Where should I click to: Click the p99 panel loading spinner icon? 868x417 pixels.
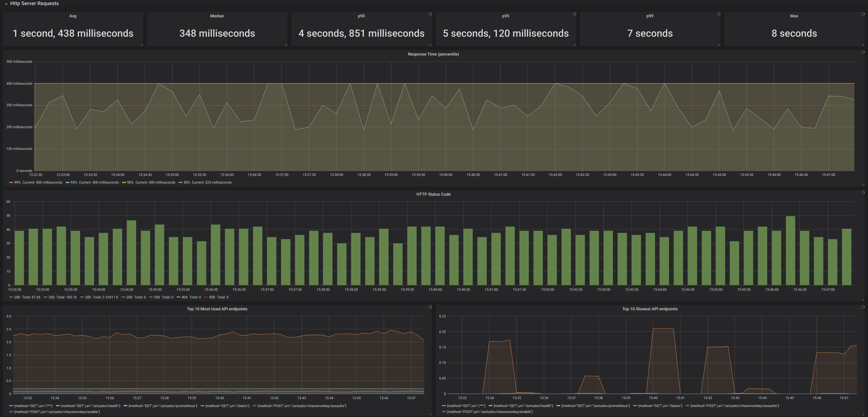(x=718, y=14)
